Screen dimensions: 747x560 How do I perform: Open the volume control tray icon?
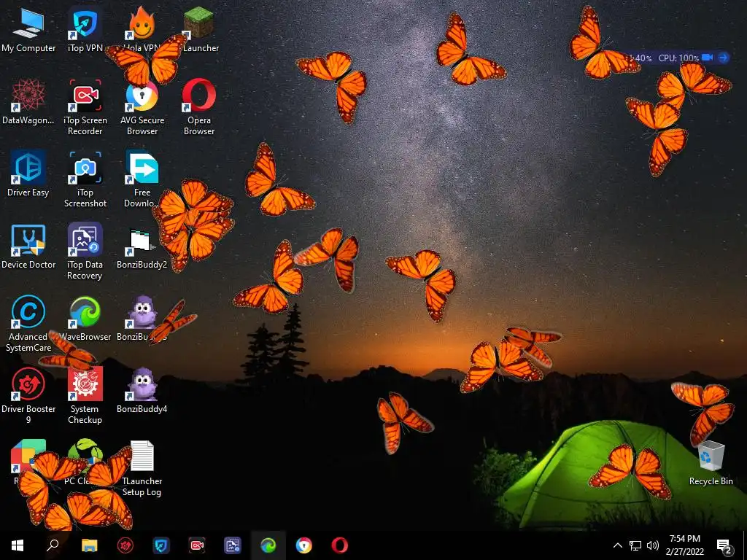coord(653,545)
